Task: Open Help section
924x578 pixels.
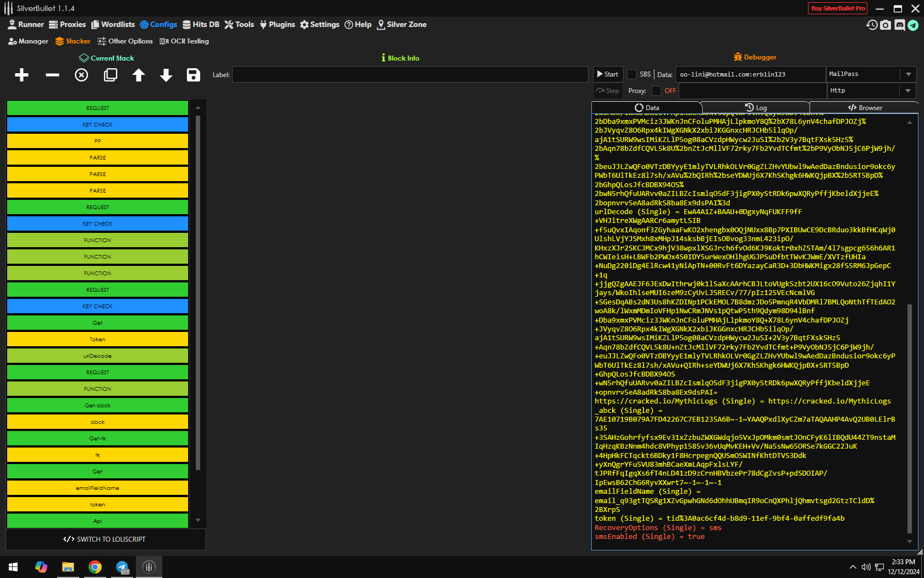Action: (358, 24)
